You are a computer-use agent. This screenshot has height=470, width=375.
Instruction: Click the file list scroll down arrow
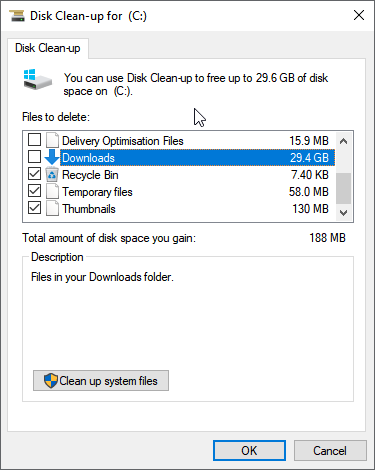[343, 212]
